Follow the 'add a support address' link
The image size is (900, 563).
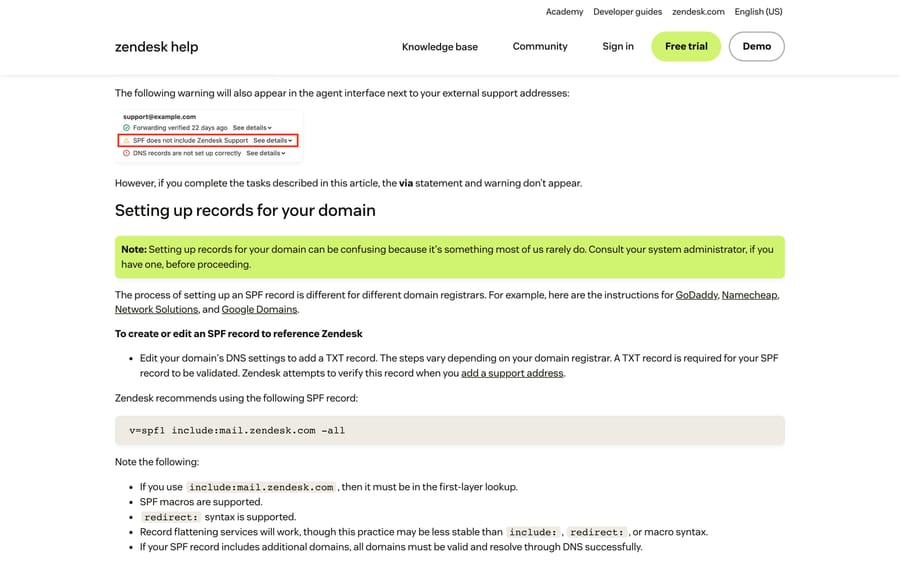(x=512, y=373)
